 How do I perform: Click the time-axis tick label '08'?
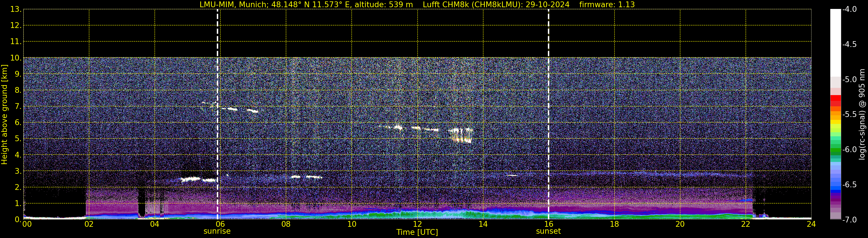coord(286,224)
